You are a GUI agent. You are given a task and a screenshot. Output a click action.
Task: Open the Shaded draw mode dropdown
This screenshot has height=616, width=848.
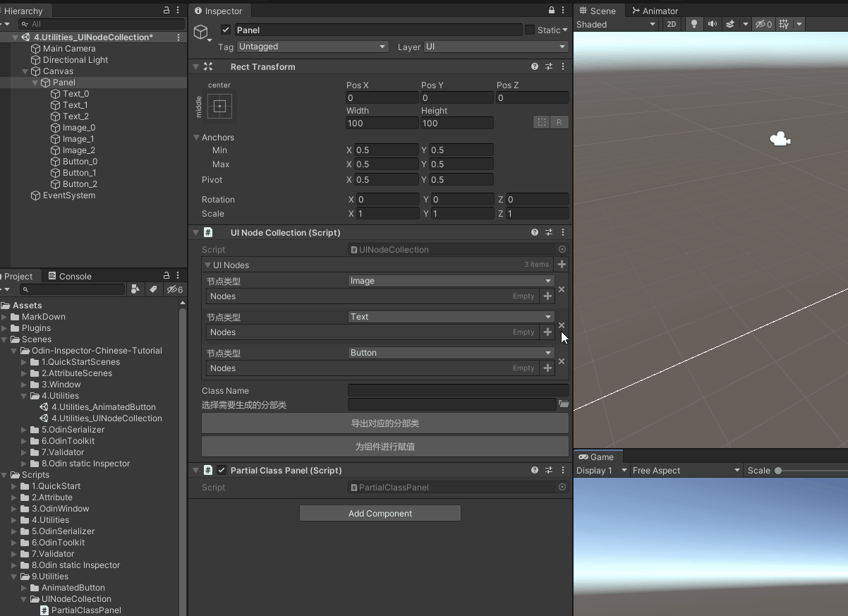(616, 24)
